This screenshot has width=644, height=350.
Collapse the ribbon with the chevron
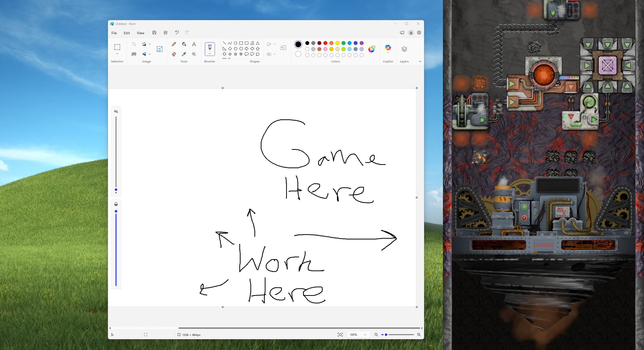coord(420,61)
